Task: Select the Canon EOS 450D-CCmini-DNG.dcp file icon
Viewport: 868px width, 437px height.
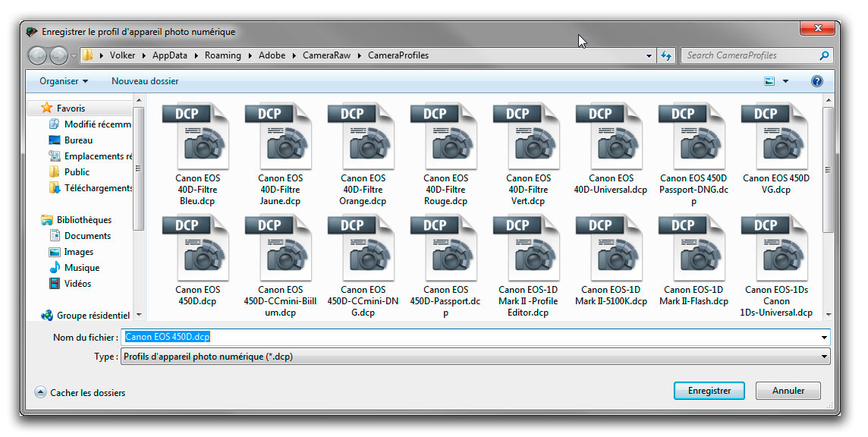Action: coord(363,247)
